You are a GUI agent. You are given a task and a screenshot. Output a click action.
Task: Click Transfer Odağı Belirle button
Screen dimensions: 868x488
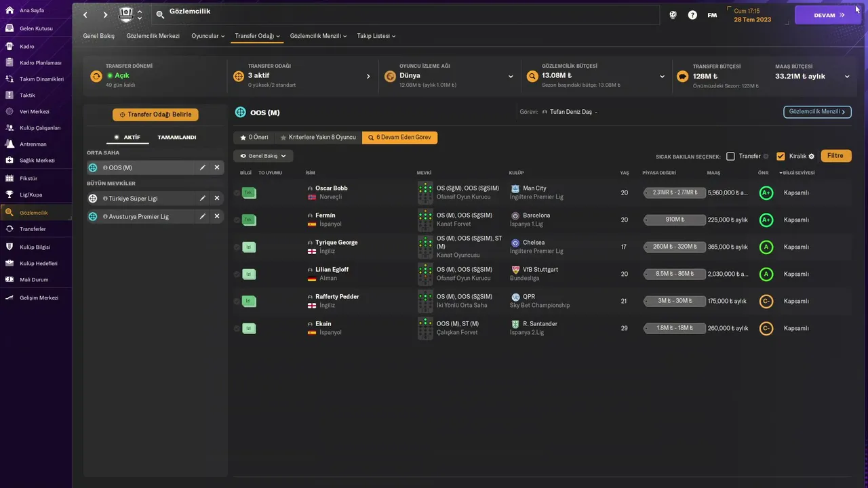tap(155, 115)
